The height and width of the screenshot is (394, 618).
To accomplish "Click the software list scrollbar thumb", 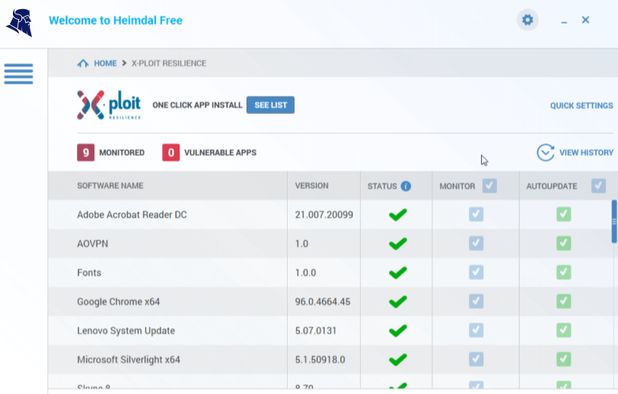I will [x=614, y=221].
